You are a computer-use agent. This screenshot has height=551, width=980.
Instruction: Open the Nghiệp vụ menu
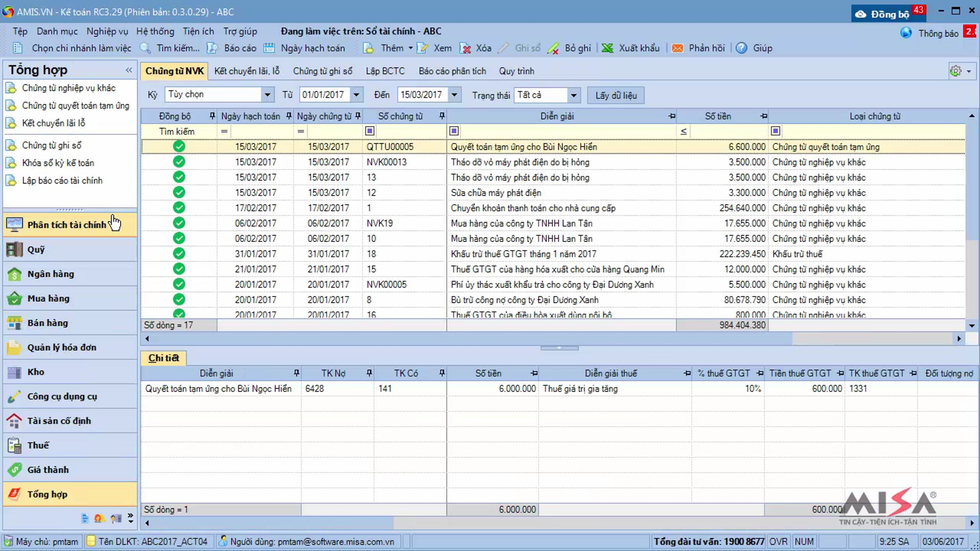107,31
